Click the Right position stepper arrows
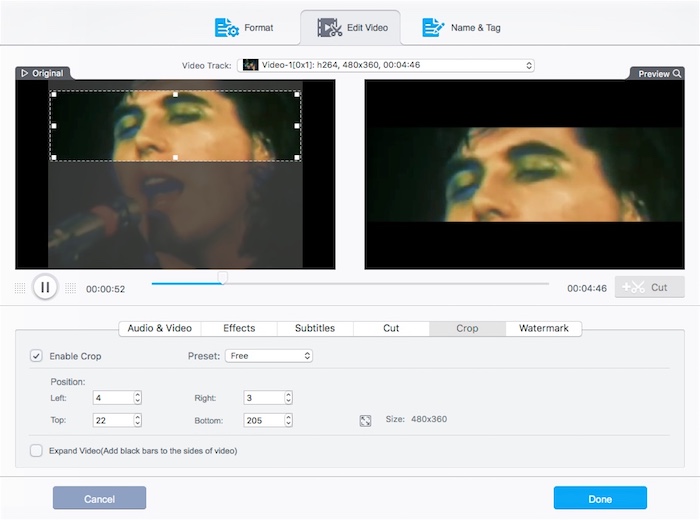 coord(288,398)
